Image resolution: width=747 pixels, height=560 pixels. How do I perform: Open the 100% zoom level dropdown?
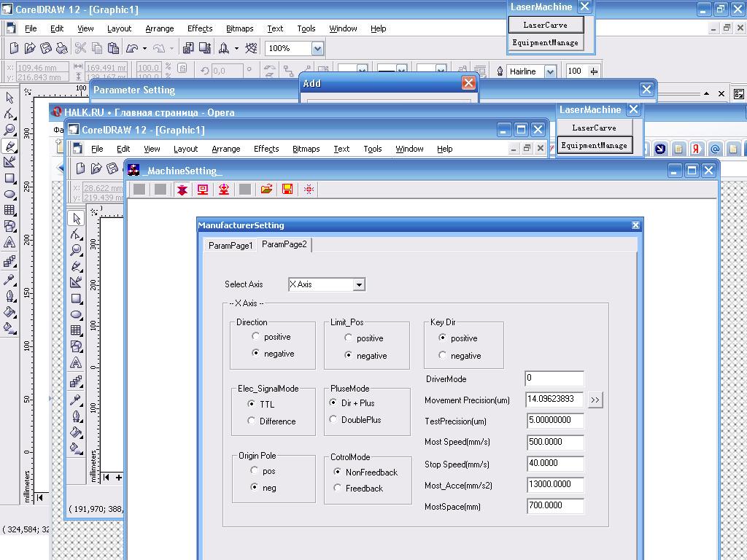[317, 48]
